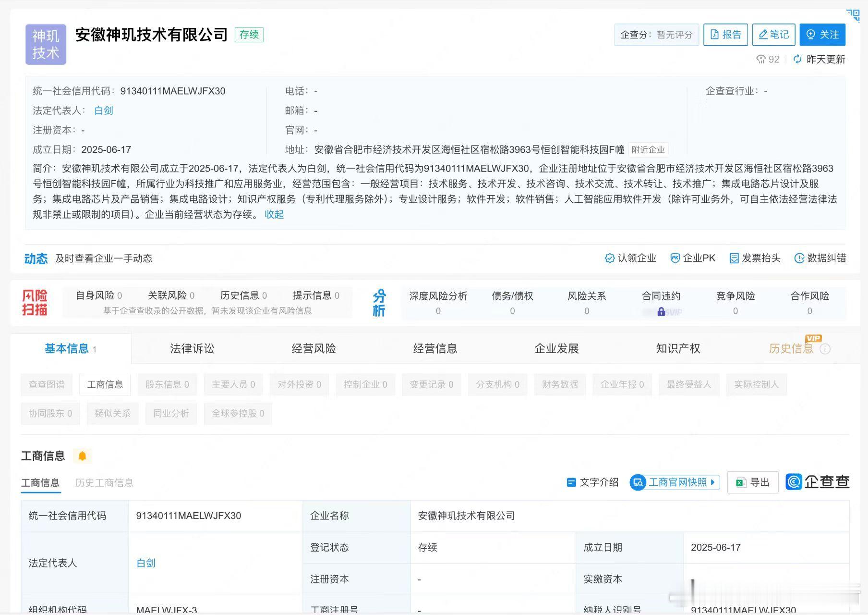Click the SVIP lock icon under 合同违约
The width and height of the screenshot is (868, 615).
pos(661,312)
